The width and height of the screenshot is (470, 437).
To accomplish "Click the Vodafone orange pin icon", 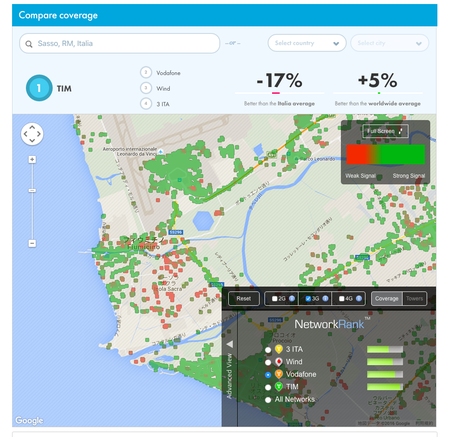I will tap(279, 374).
